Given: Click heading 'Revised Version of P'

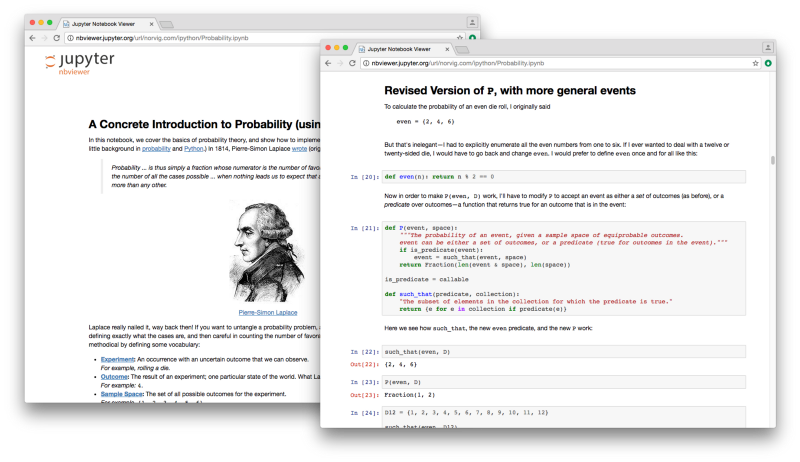Looking at the screenshot, I should 510,91.
